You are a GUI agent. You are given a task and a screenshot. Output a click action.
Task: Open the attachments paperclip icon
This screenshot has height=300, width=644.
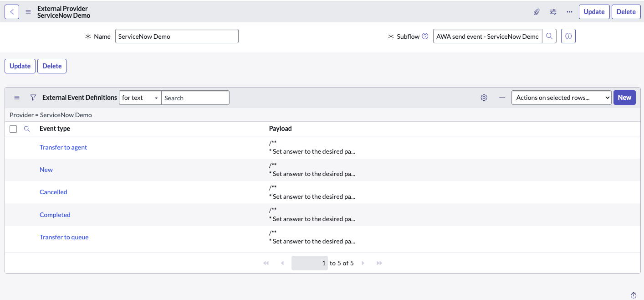pyautogui.click(x=537, y=12)
